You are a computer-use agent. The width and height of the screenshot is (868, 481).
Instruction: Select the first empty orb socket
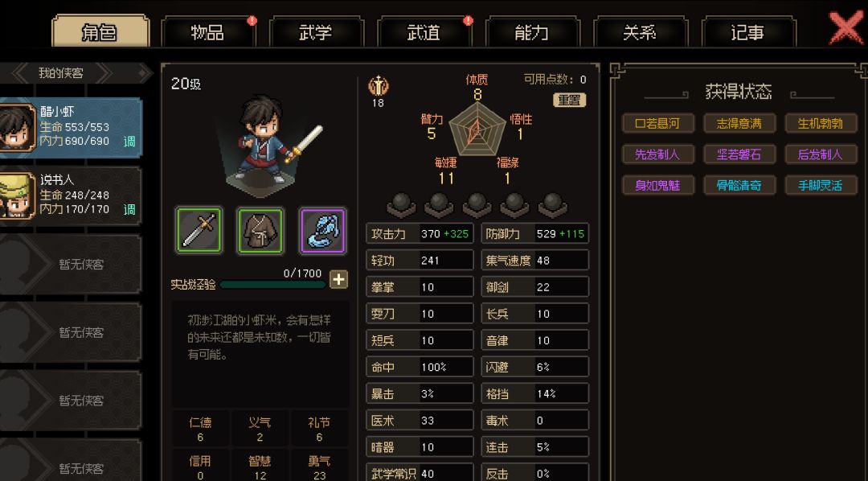pos(401,204)
